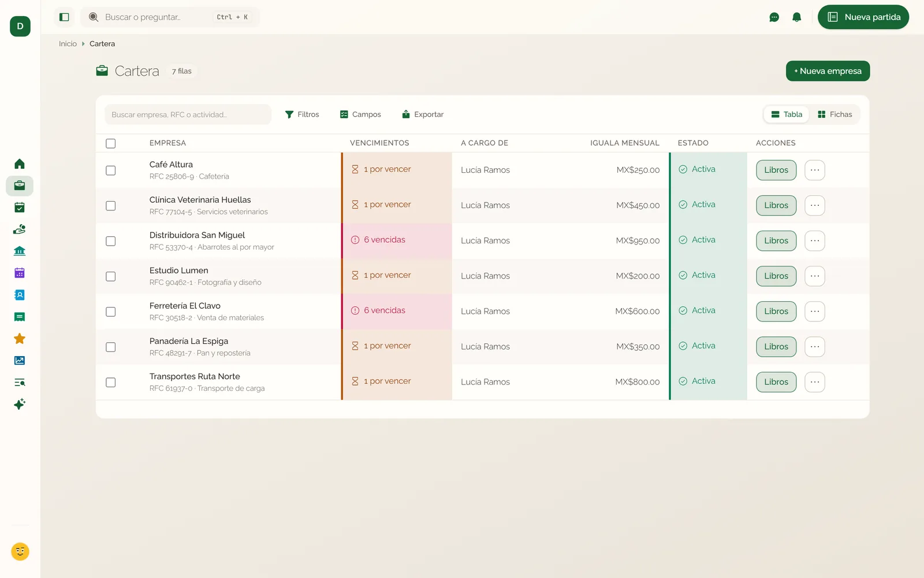
Task: Open the chart analytics sidebar icon
Action: point(20,360)
